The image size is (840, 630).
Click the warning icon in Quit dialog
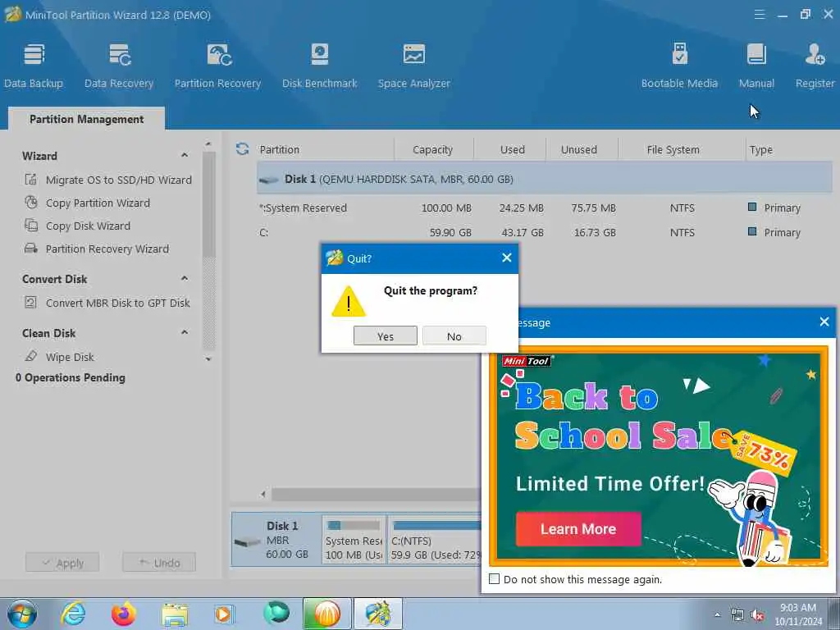click(x=348, y=302)
